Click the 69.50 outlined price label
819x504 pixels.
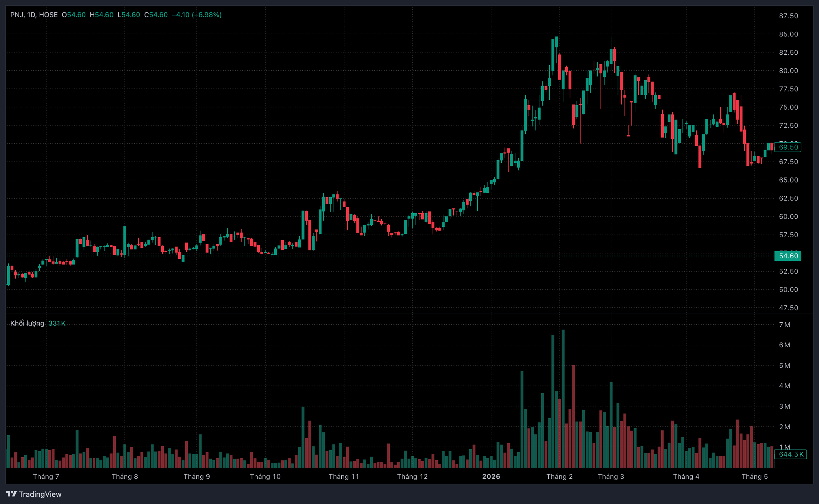(788, 147)
